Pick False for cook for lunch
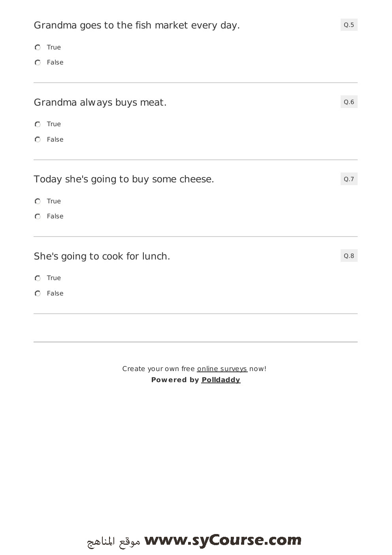 pyautogui.click(x=38, y=294)
